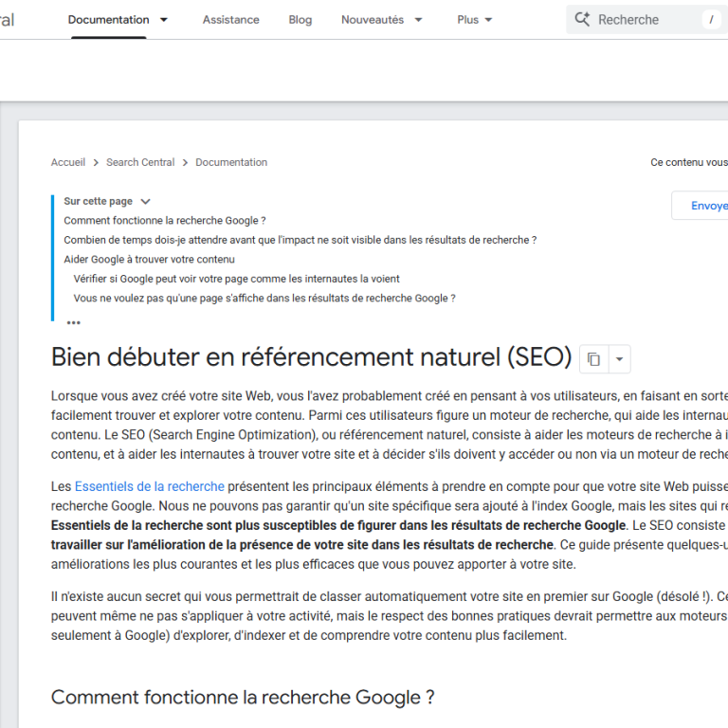This screenshot has width=728, height=728.
Task: Click the heading Bien débuter en référencement naturel
Action: [x=311, y=357]
